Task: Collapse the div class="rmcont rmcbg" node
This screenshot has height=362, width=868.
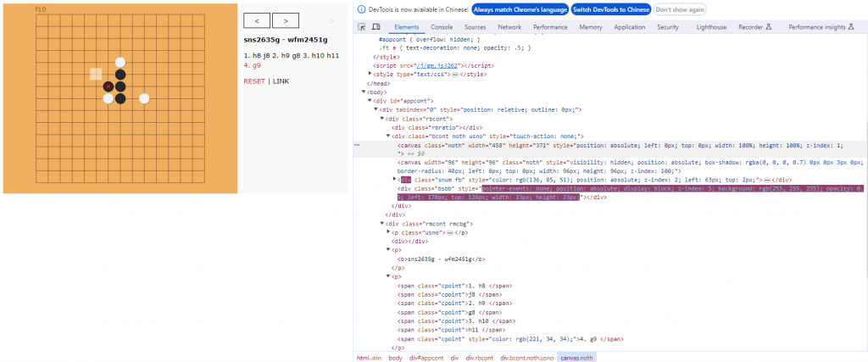Action: (382, 224)
